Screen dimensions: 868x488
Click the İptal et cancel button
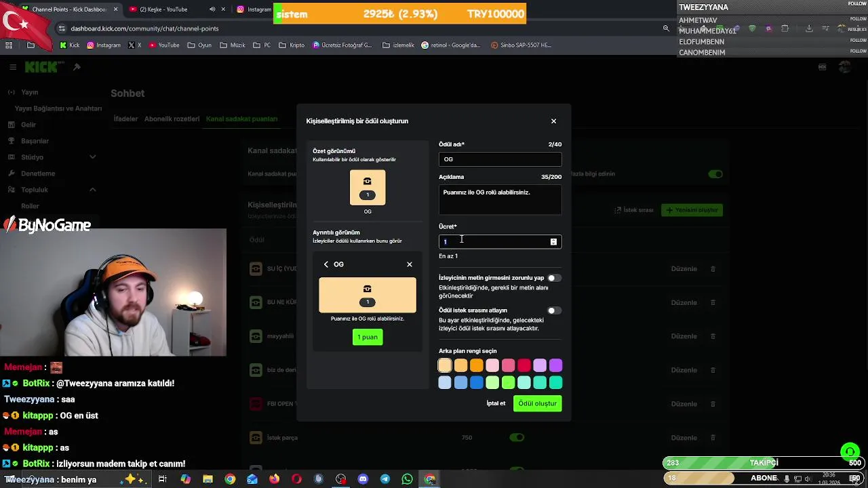[496, 403]
